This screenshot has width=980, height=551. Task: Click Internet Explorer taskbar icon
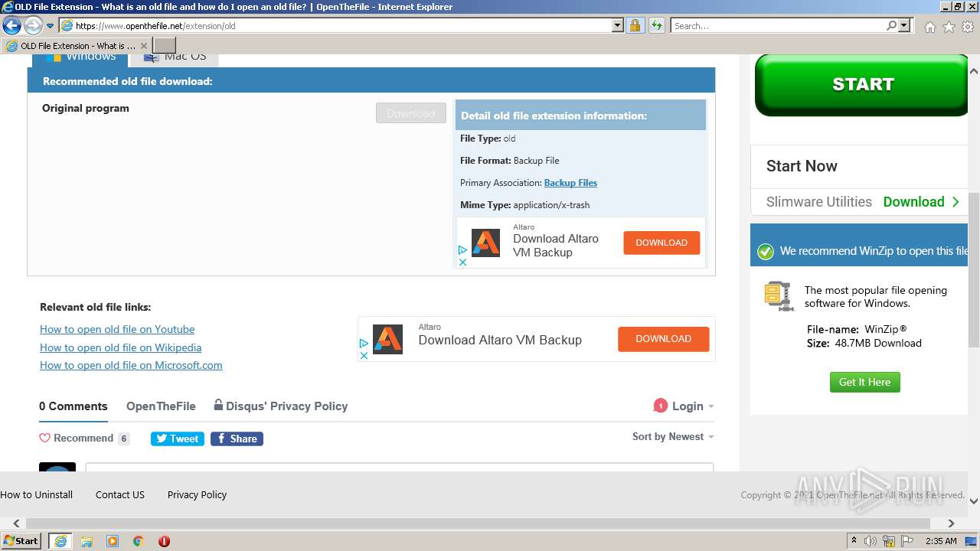pyautogui.click(x=60, y=541)
